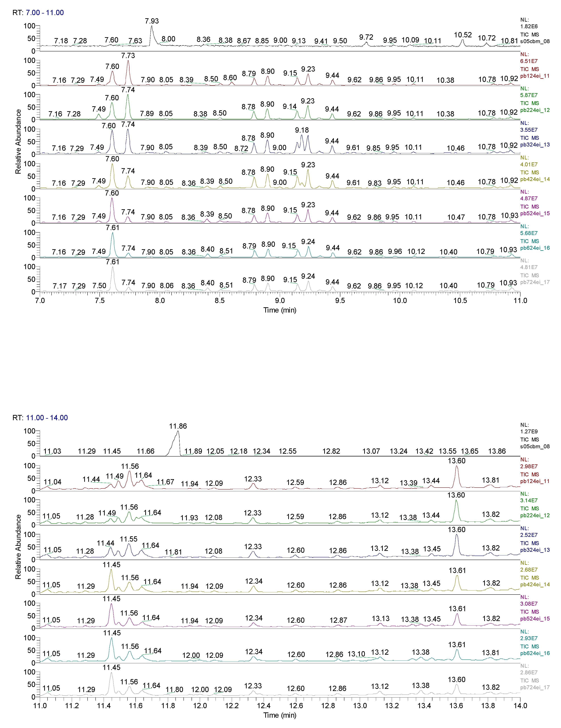Select the 11.86 peak label
561x728 pixels.
click(x=178, y=426)
